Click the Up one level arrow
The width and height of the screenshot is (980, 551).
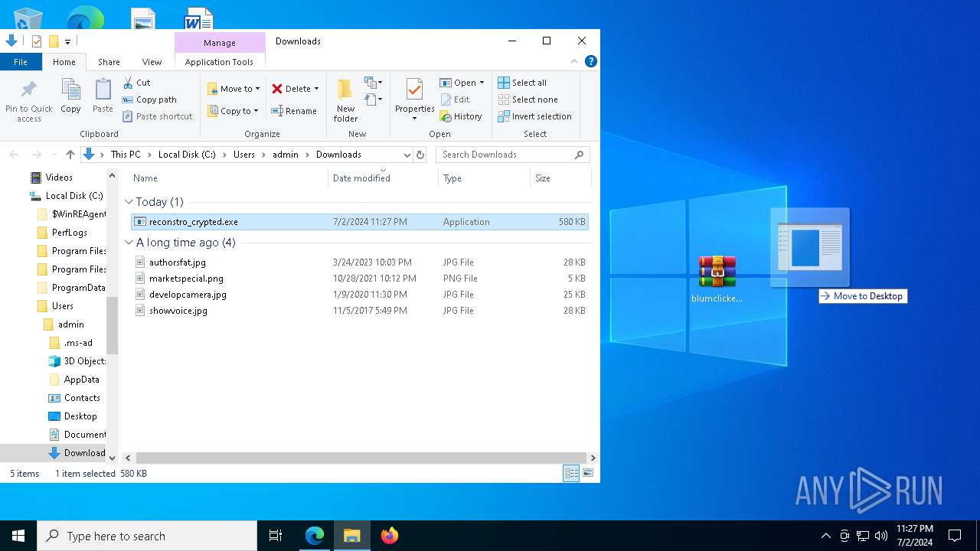tap(70, 155)
